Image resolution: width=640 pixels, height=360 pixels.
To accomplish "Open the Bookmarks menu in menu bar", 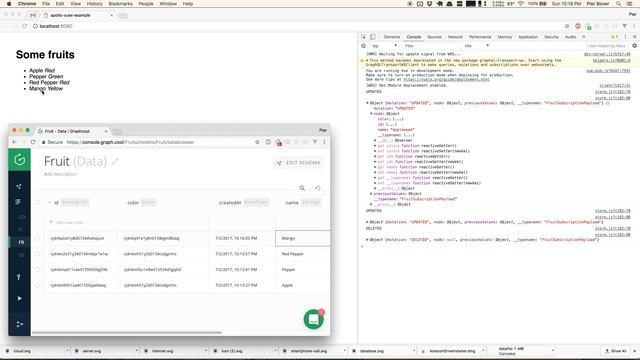I will [120, 4].
